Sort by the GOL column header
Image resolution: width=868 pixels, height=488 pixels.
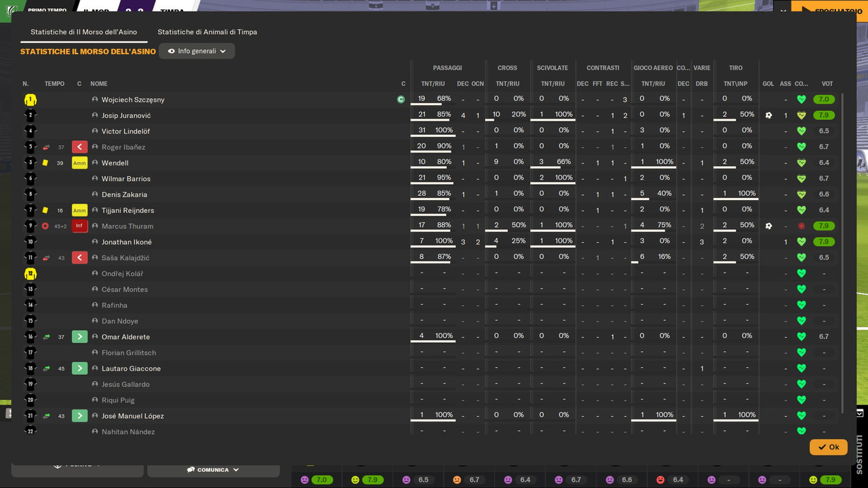[x=768, y=84]
